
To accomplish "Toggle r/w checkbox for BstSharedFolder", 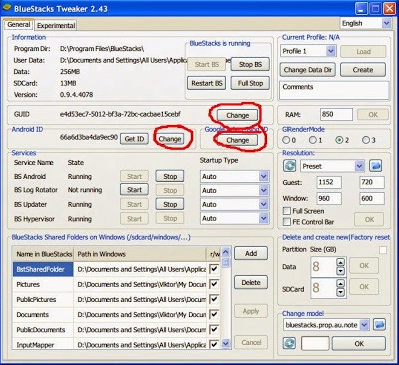I will (214, 269).
